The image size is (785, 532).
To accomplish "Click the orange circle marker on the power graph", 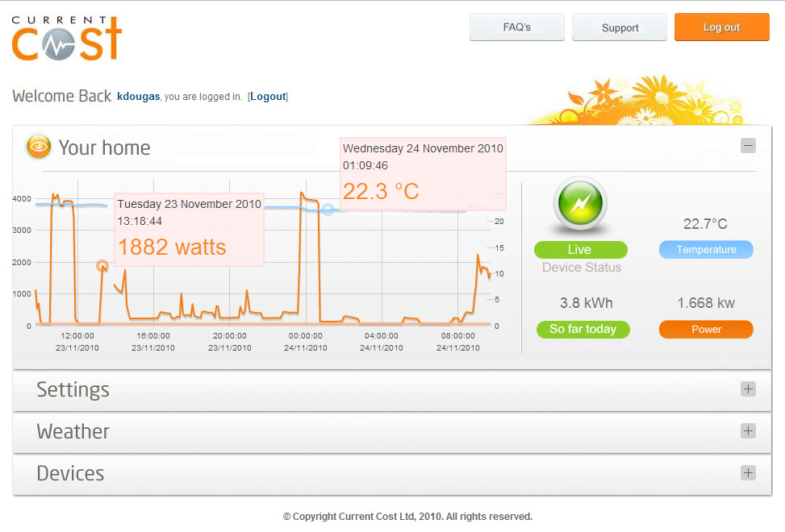I will (x=102, y=266).
